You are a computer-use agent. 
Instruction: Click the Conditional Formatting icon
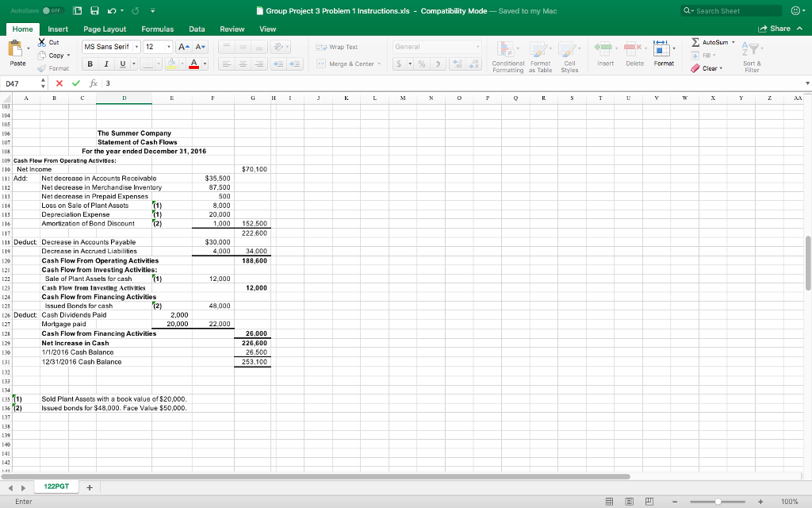coord(505,50)
